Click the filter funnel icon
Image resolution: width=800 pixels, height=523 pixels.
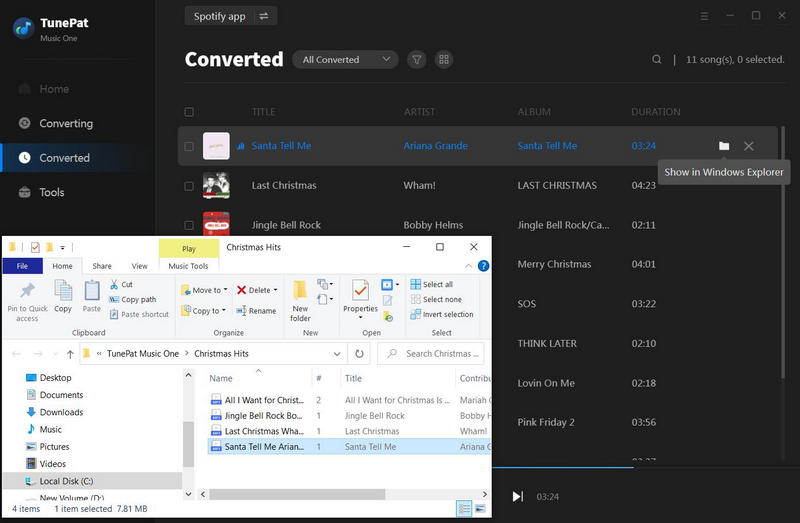417,60
